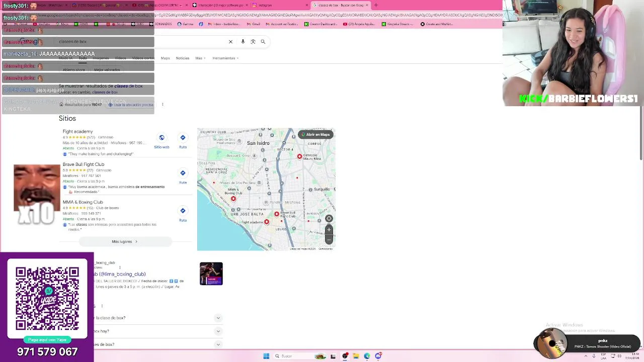Viewport: 644px width, 362px height.
Task: Open the Gamma bookmark
Action: (x=186, y=24)
